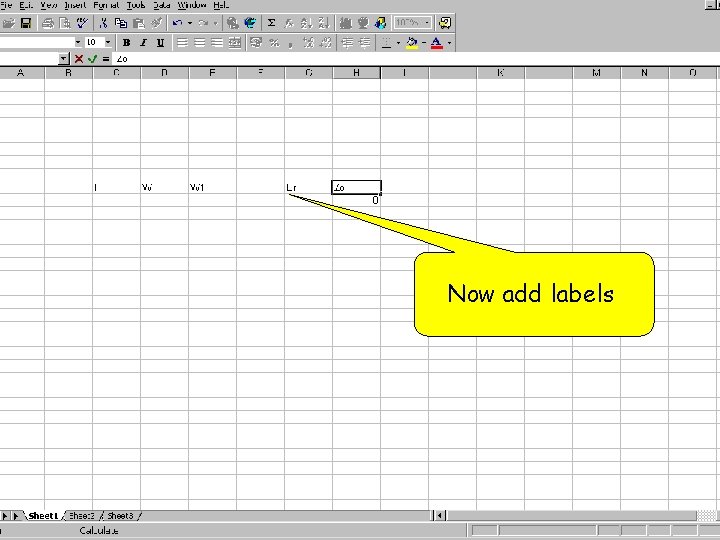Screen dimensions: 720x540
Task: Open the Paste Function fx icon
Action: point(289,23)
